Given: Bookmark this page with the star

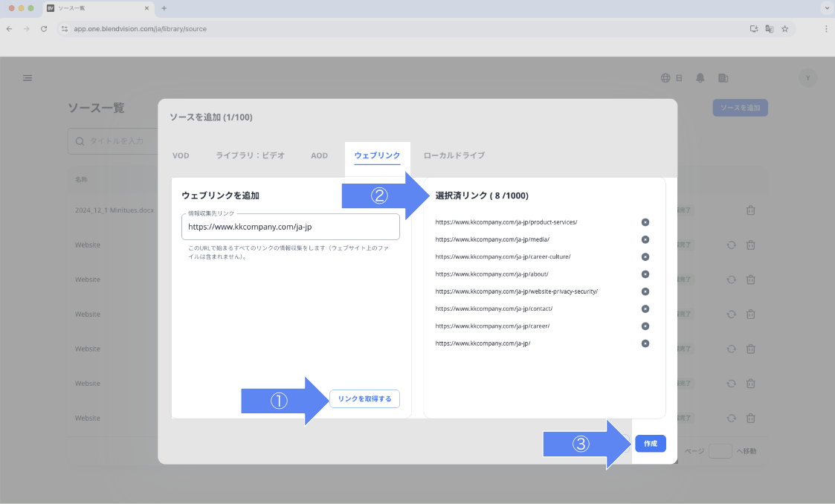Looking at the screenshot, I should [785, 29].
